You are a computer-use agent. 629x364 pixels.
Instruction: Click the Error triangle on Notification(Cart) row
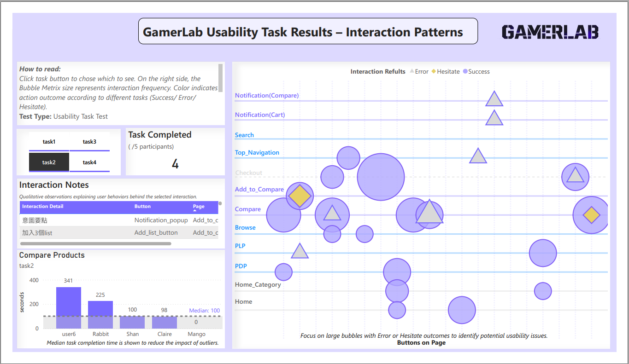click(x=494, y=119)
